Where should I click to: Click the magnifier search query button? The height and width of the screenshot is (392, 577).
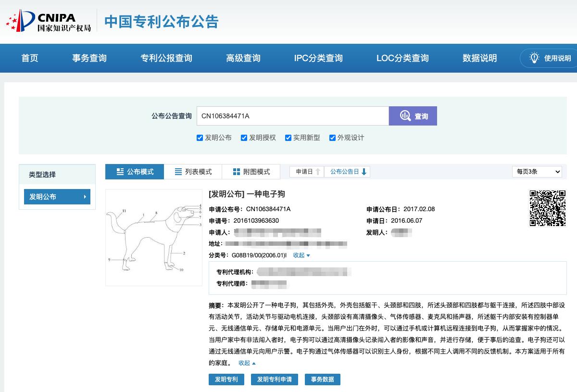[413, 116]
